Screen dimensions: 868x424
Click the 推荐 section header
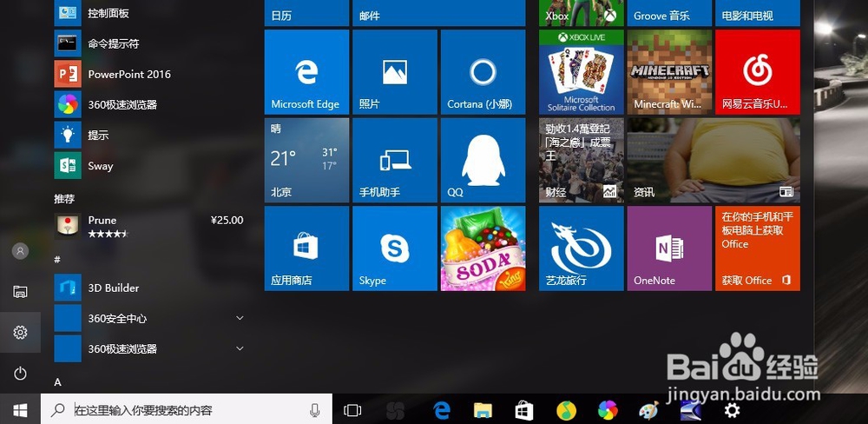(x=64, y=198)
